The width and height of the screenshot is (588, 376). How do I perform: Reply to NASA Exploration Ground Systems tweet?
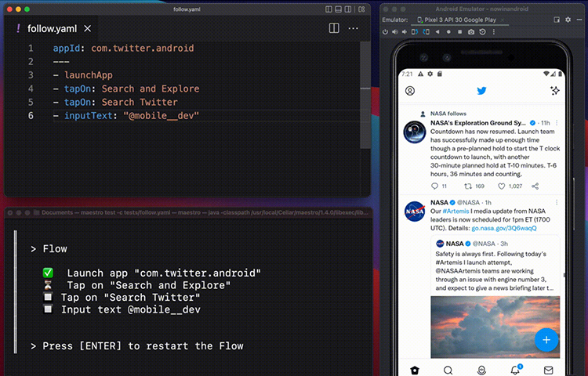pos(434,186)
